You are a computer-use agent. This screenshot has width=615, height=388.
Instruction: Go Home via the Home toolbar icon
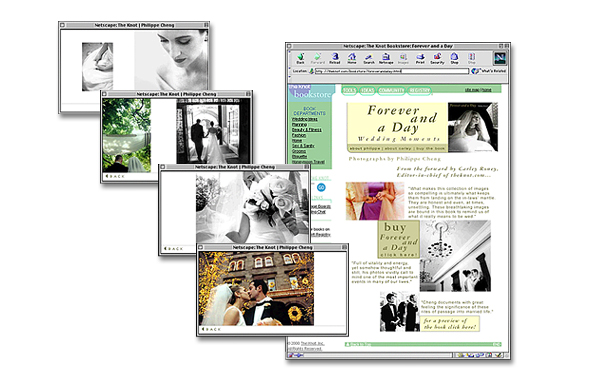[352, 58]
